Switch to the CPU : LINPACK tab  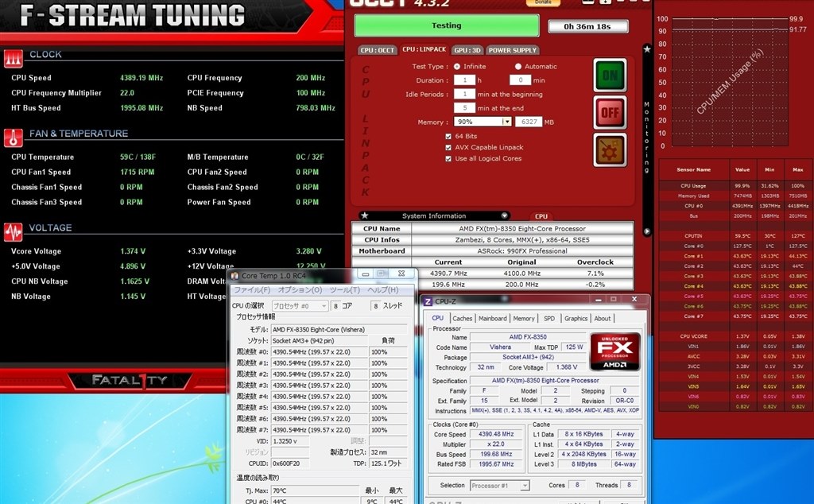[424, 49]
